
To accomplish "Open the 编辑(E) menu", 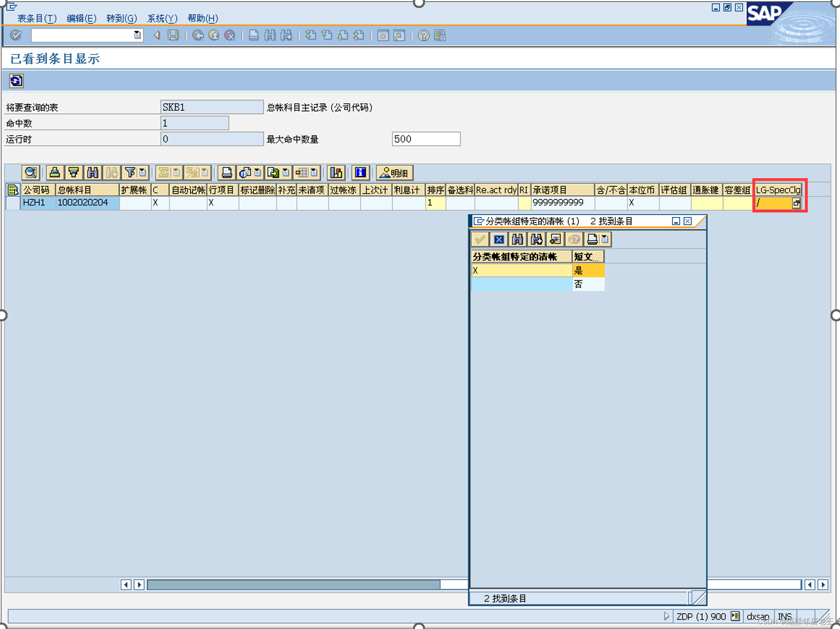I will click(81, 18).
